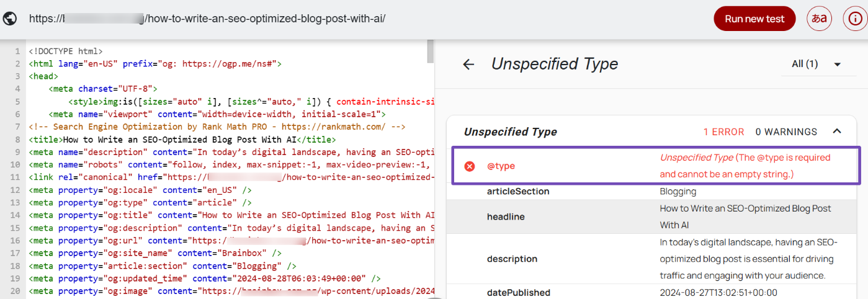This screenshot has width=868, height=299.
Task: Click the red error icon beside @type
Action: click(x=470, y=166)
